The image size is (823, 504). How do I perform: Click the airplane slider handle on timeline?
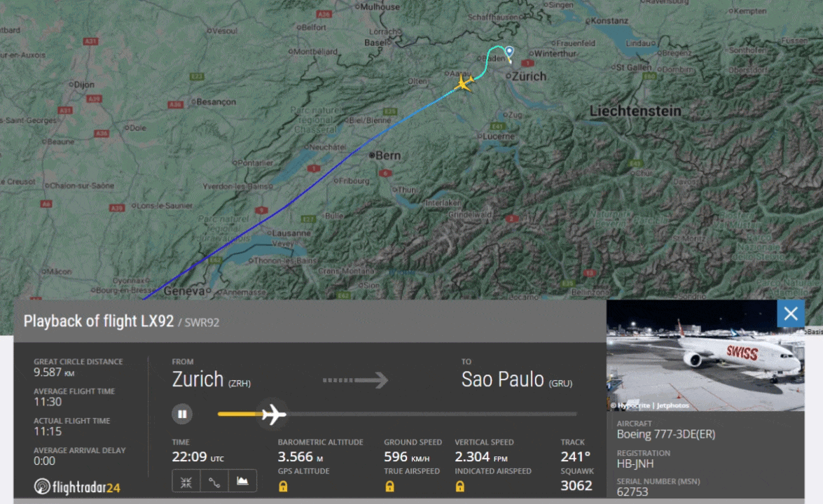[273, 414]
